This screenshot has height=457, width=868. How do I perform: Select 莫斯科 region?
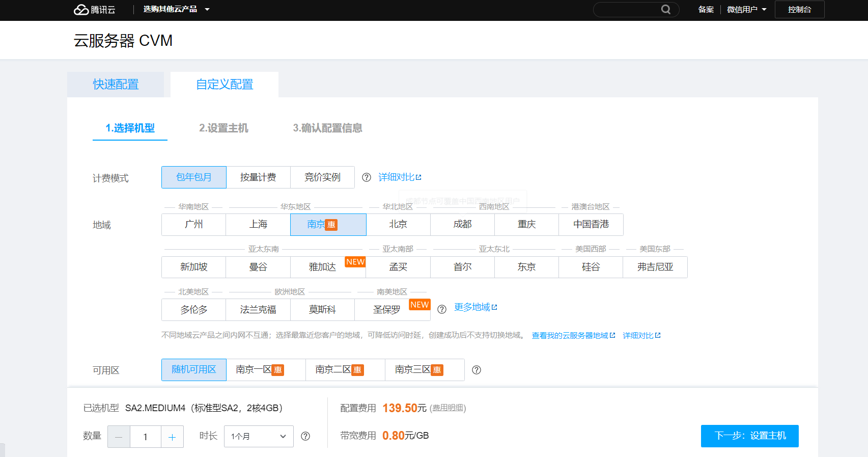click(x=322, y=310)
